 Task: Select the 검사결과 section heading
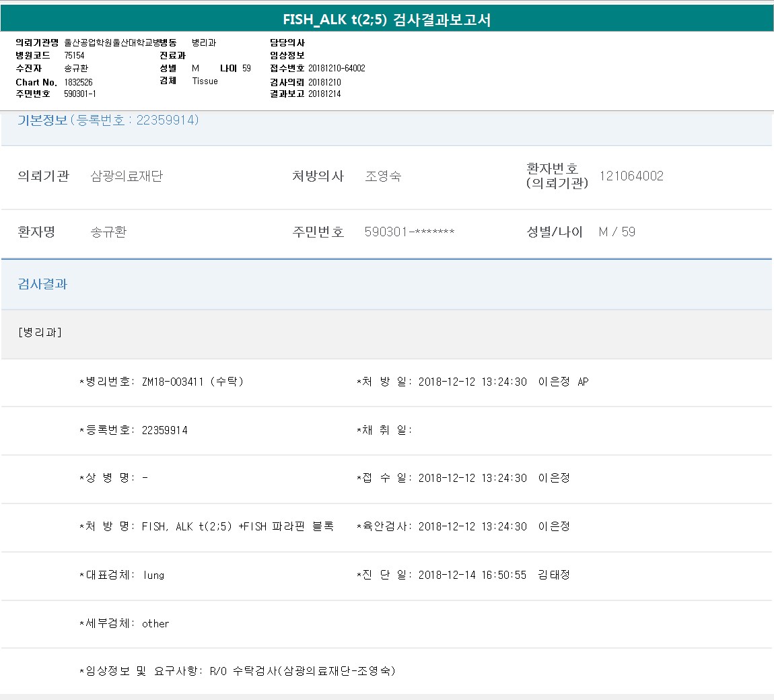pos(42,284)
